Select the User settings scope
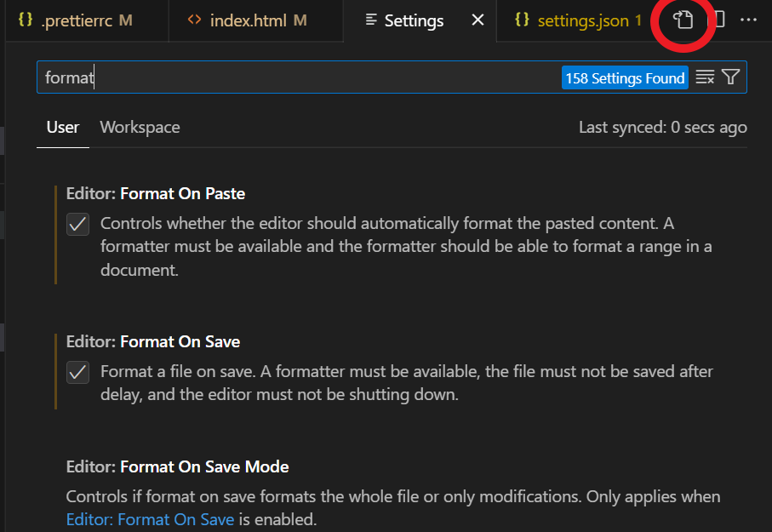Image resolution: width=772 pixels, height=532 pixels. click(63, 128)
